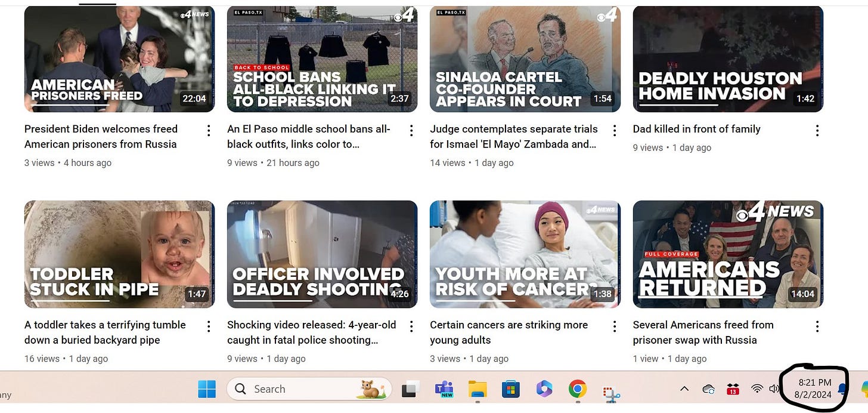
Task: Open Wi-Fi network settings from the tray
Action: click(757, 389)
